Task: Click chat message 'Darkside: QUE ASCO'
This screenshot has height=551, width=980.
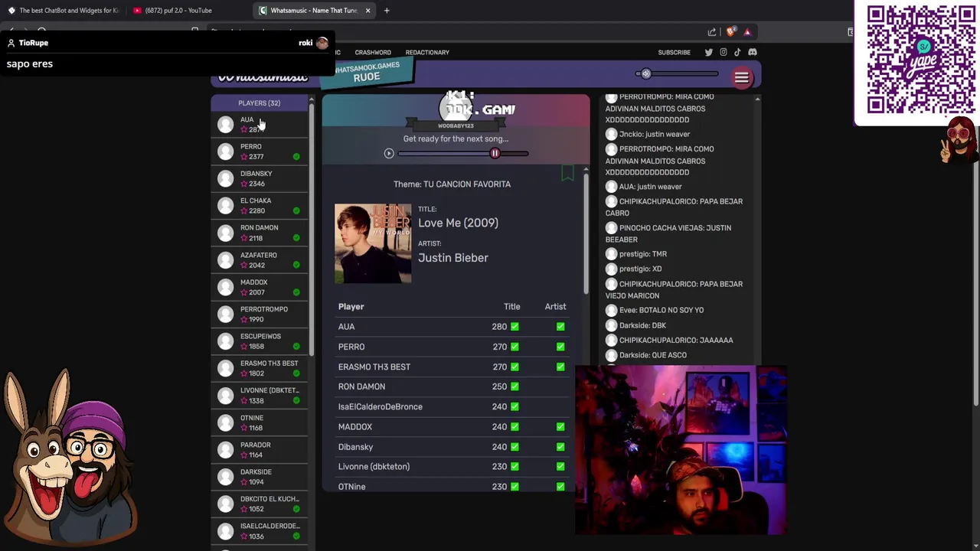Action: (x=653, y=355)
